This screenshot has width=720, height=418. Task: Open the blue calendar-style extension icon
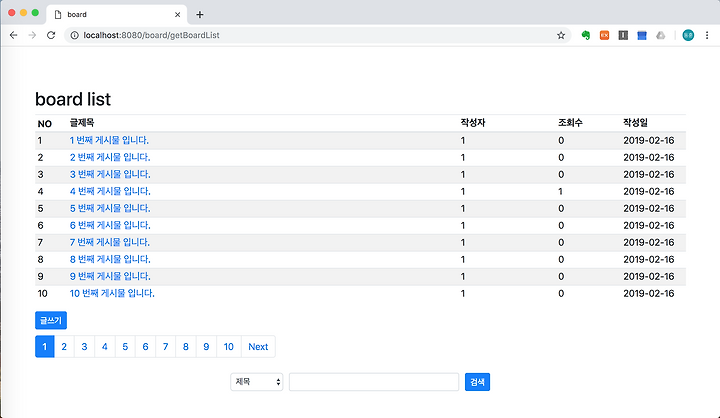[x=642, y=35]
